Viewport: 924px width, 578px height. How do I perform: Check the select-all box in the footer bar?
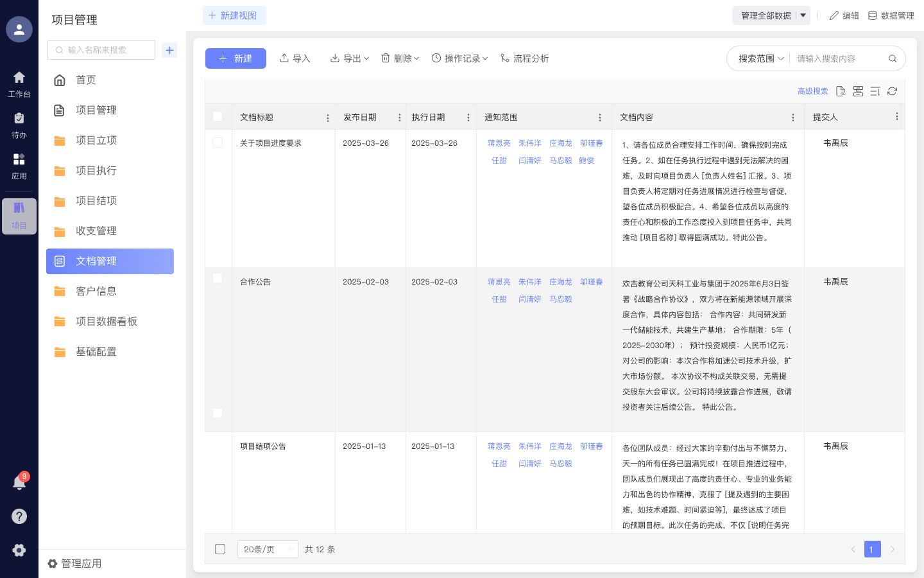(220, 549)
